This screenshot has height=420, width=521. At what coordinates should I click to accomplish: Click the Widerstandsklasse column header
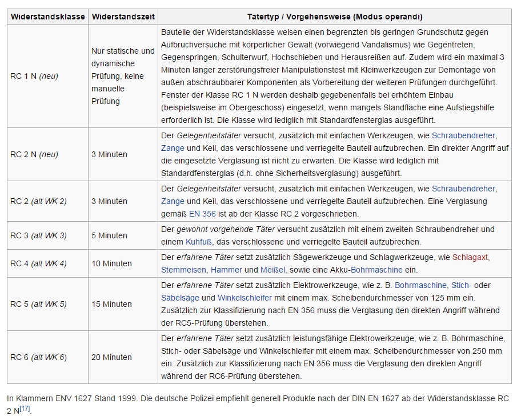(x=47, y=17)
